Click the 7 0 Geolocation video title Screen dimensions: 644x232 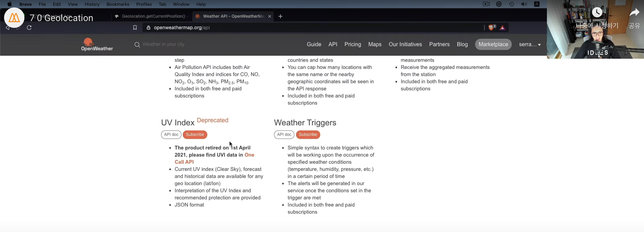[61, 18]
